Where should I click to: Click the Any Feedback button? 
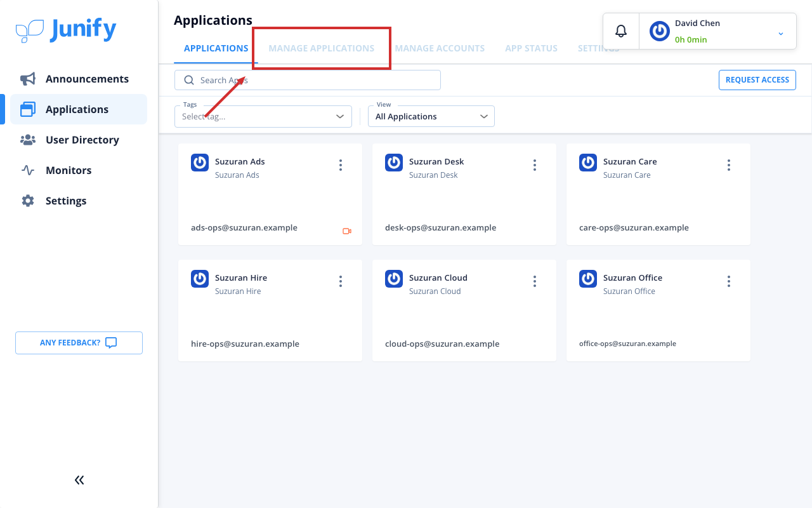pyautogui.click(x=79, y=343)
